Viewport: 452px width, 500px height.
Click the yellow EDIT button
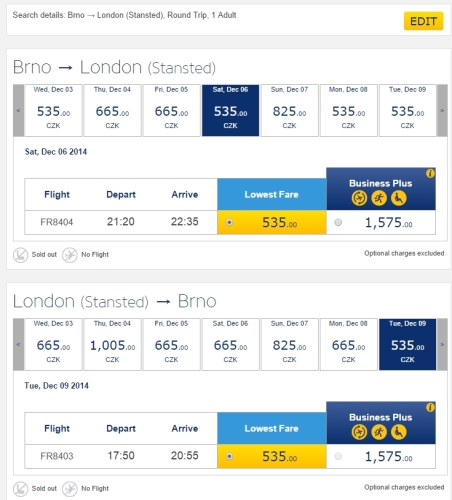pos(424,21)
